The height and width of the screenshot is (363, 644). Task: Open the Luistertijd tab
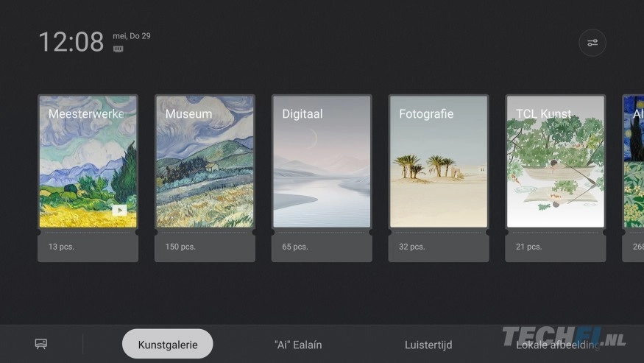coord(428,345)
